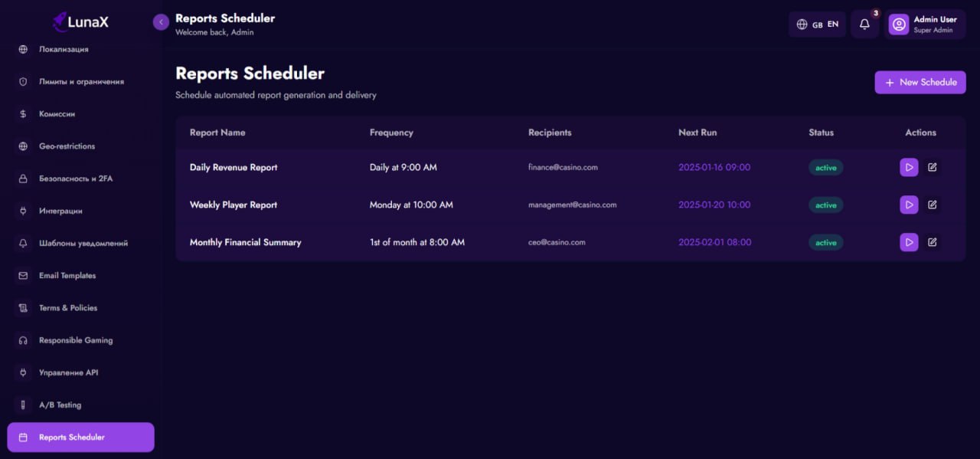Open Безопасность и 2FA settings

[80, 179]
